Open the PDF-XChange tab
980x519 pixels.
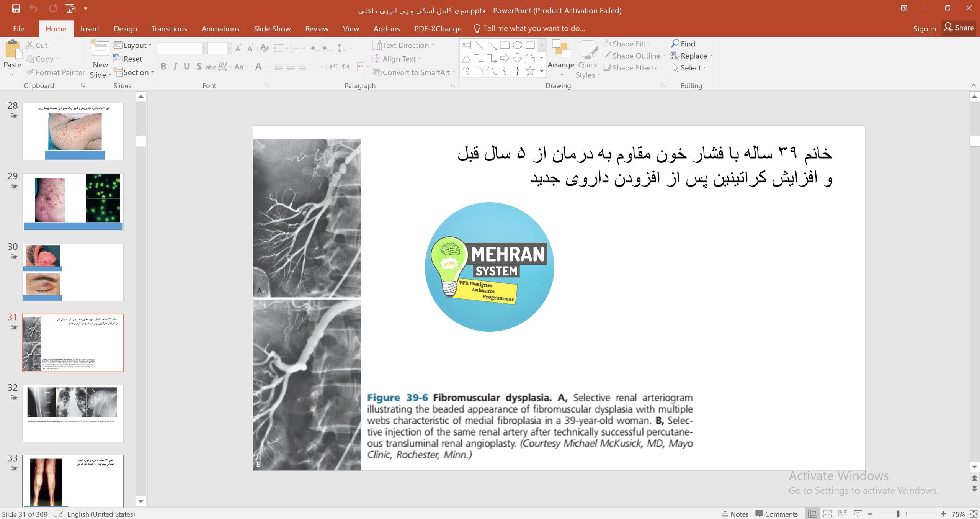pyautogui.click(x=438, y=29)
